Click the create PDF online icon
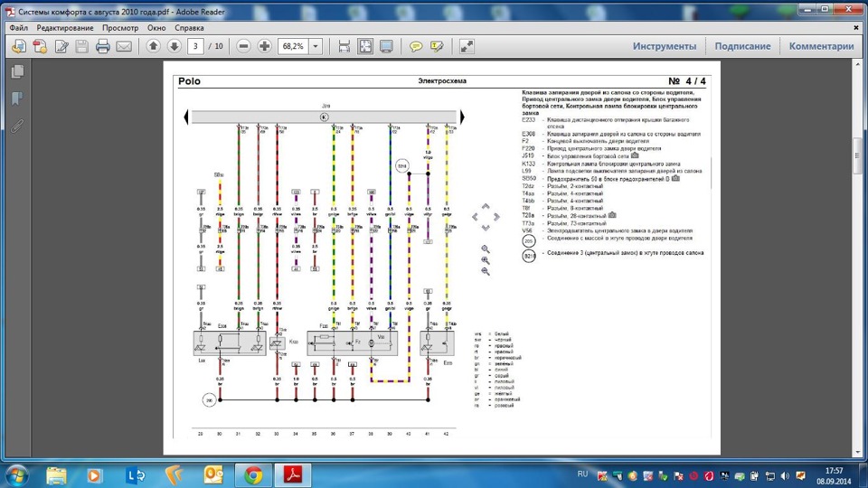This screenshot has width=868, height=488. tap(19, 46)
